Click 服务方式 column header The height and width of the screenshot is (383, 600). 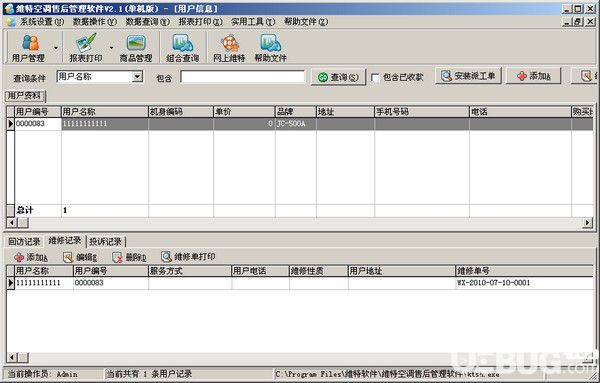[189, 271]
